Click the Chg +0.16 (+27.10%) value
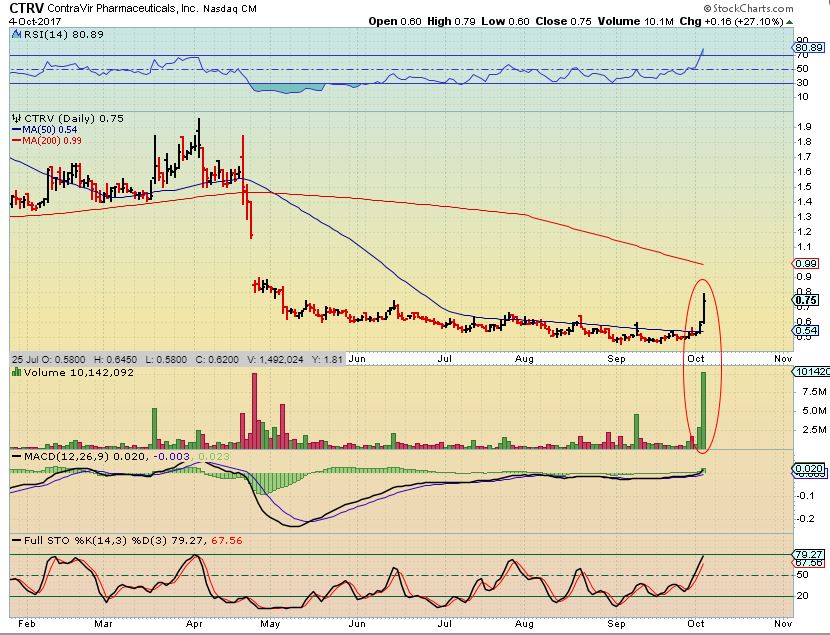The width and height of the screenshot is (830, 635). [731, 22]
